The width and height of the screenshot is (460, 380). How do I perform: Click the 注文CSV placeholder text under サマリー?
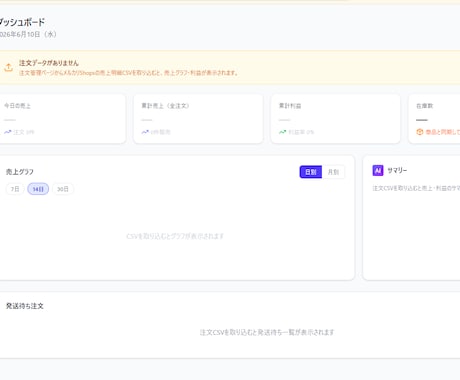pos(416,188)
